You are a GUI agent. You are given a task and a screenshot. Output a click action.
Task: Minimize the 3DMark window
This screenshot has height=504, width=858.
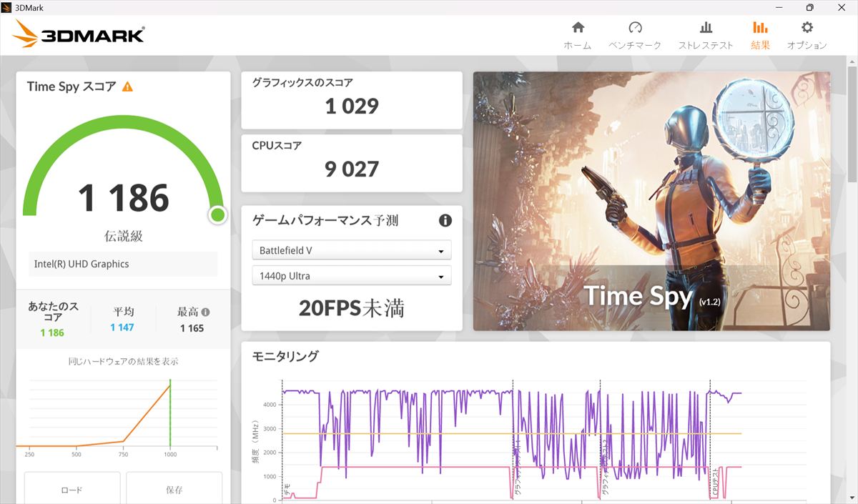777,7
